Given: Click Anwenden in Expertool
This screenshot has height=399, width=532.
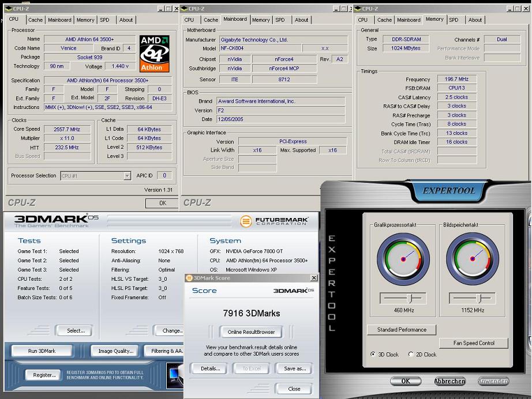Looking at the screenshot, I should click(493, 381).
